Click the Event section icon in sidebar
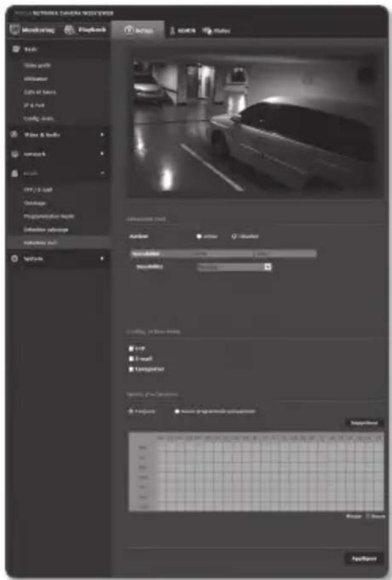 point(15,173)
